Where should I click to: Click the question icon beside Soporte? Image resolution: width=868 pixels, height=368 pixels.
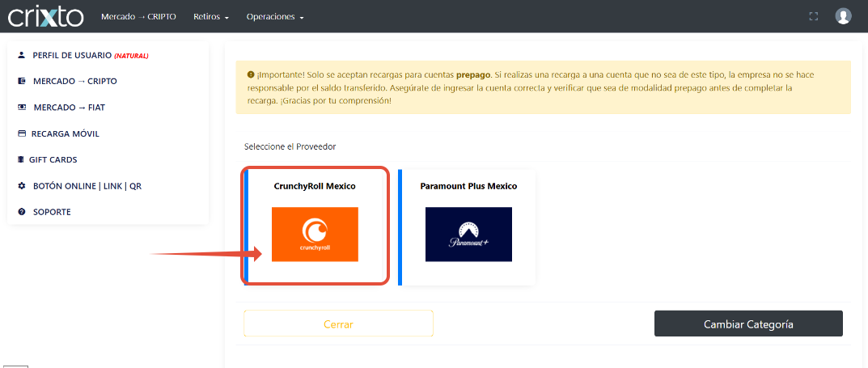tap(22, 212)
